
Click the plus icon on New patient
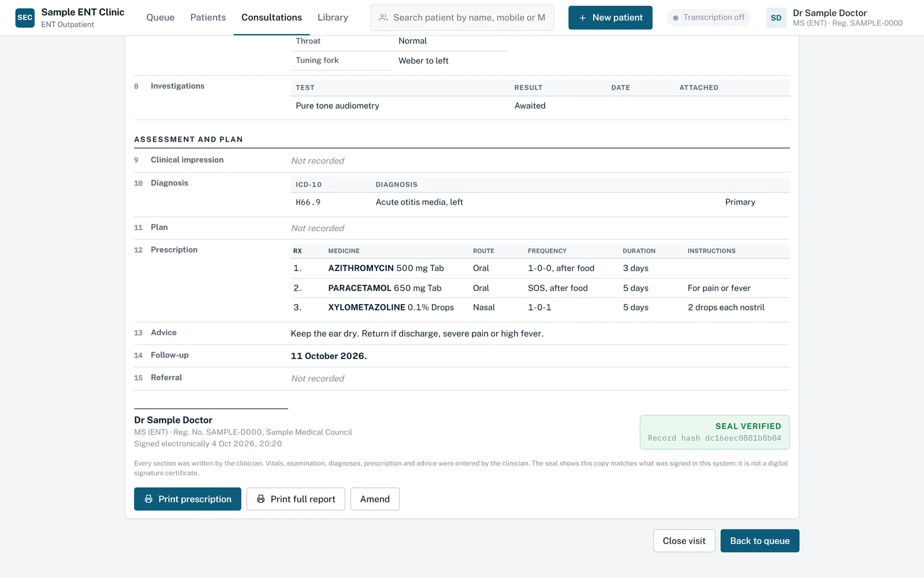click(582, 17)
